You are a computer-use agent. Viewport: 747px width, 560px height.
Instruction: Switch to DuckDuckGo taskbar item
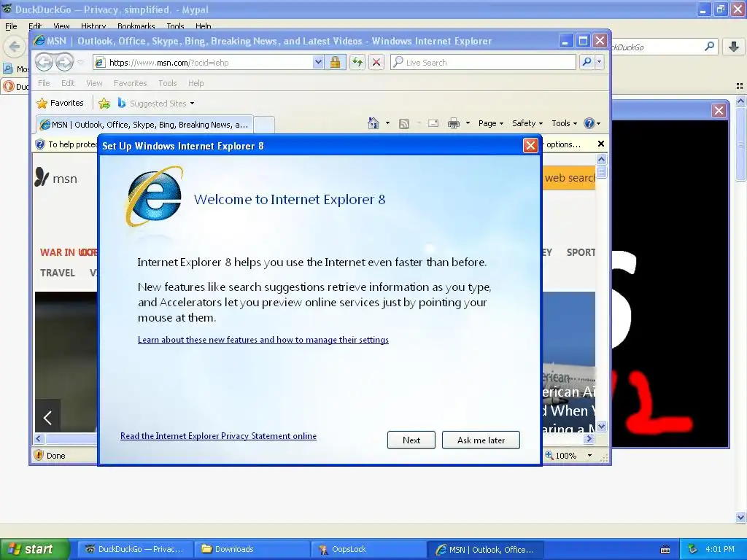tap(135, 549)
